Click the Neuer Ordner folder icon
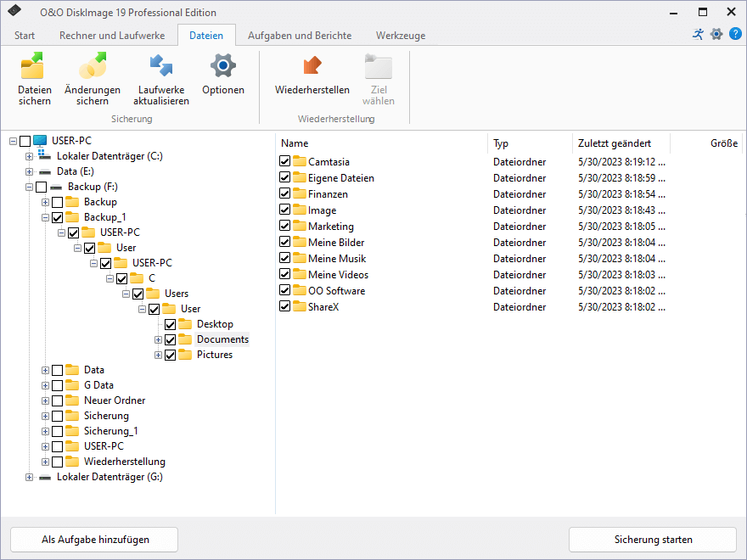 point(72,400)
